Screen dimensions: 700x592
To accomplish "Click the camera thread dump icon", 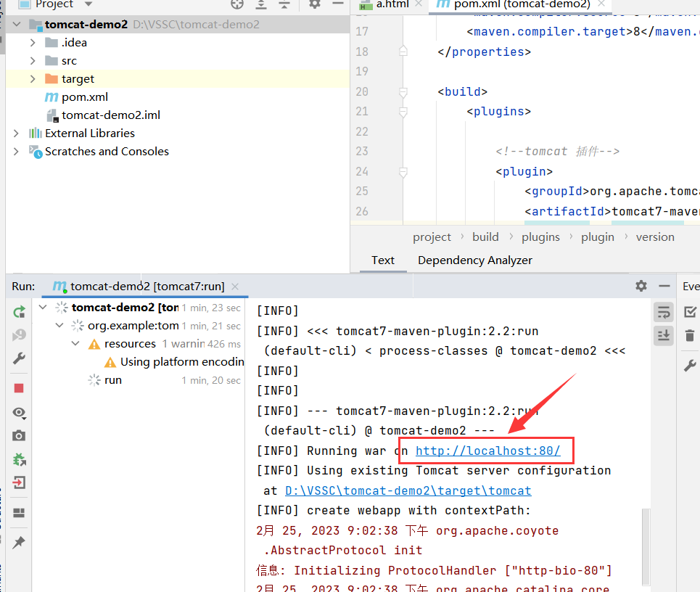I will tap(19, 436).
